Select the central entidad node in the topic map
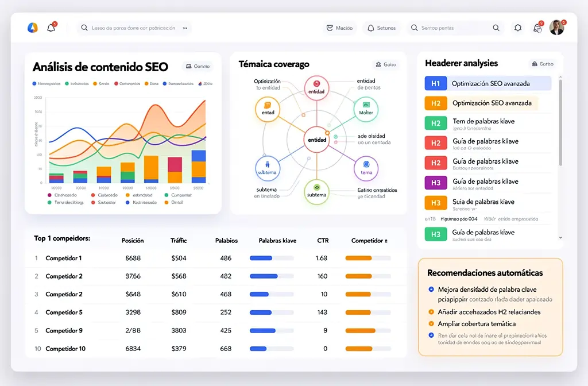Viewport: 588px width, 386px height. pyautogui.click(x=317, y=140)
